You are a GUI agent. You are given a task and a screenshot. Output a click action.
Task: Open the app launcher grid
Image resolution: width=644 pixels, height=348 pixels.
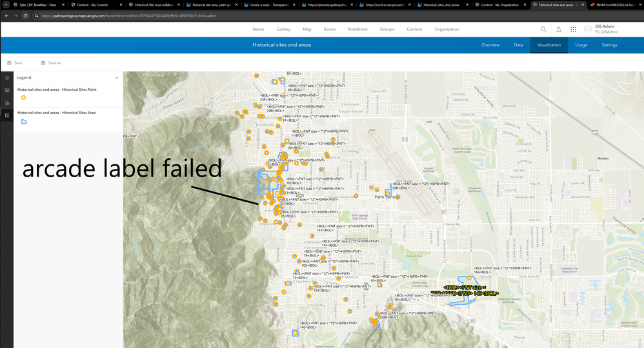574,29
